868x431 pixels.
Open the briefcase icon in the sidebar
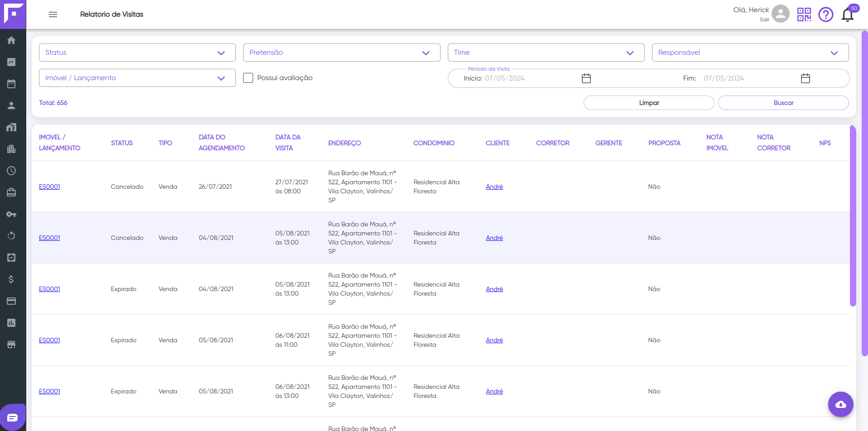coord(11,192)
